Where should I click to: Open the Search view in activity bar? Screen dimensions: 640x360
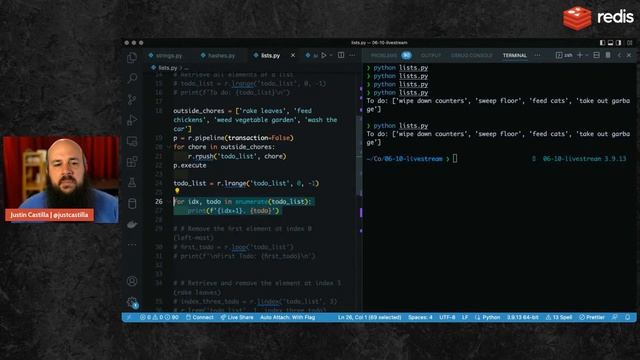(x=132, y=78)
